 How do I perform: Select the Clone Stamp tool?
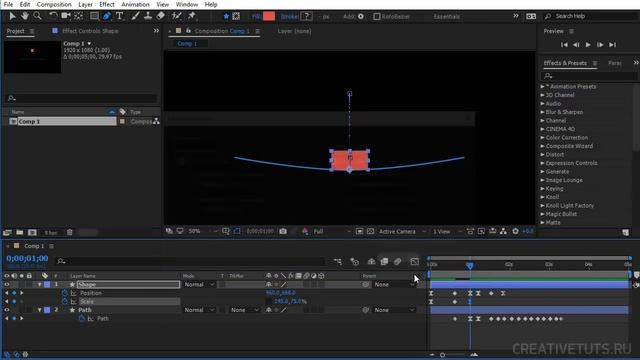[x=148, y=16]
